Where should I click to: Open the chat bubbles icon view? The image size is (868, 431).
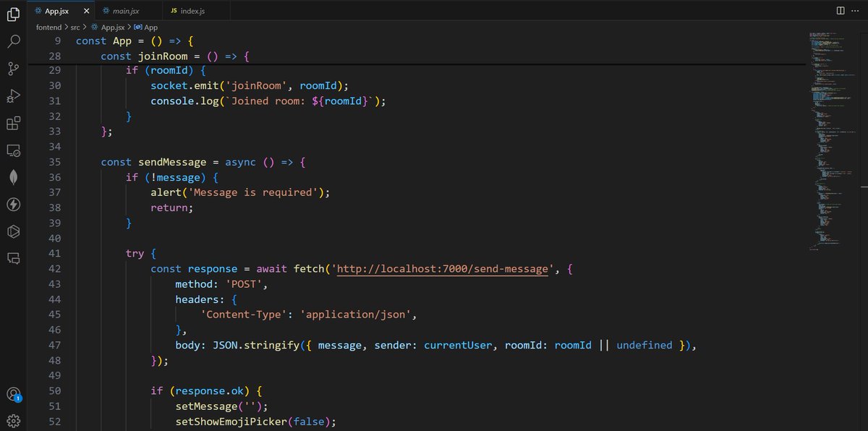click(13, 258)
